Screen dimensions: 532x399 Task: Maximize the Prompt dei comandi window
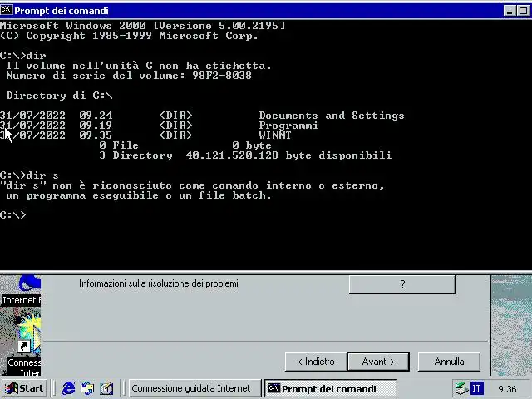[523, 11]
